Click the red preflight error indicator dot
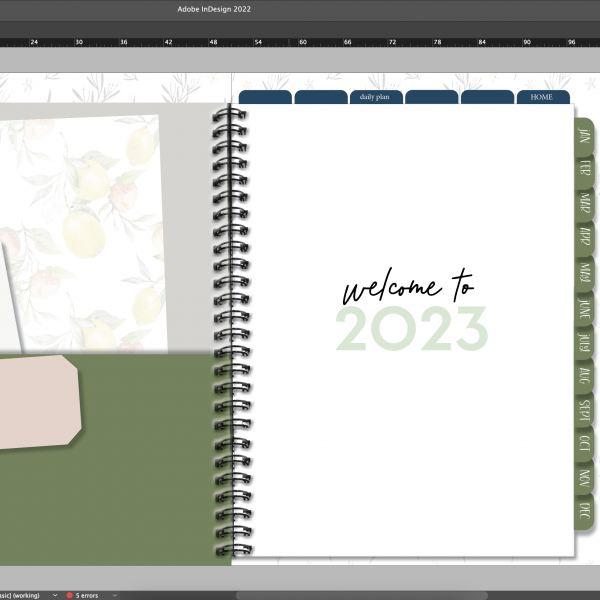Viewport: 600px width, 600px height. click(70, 595)
